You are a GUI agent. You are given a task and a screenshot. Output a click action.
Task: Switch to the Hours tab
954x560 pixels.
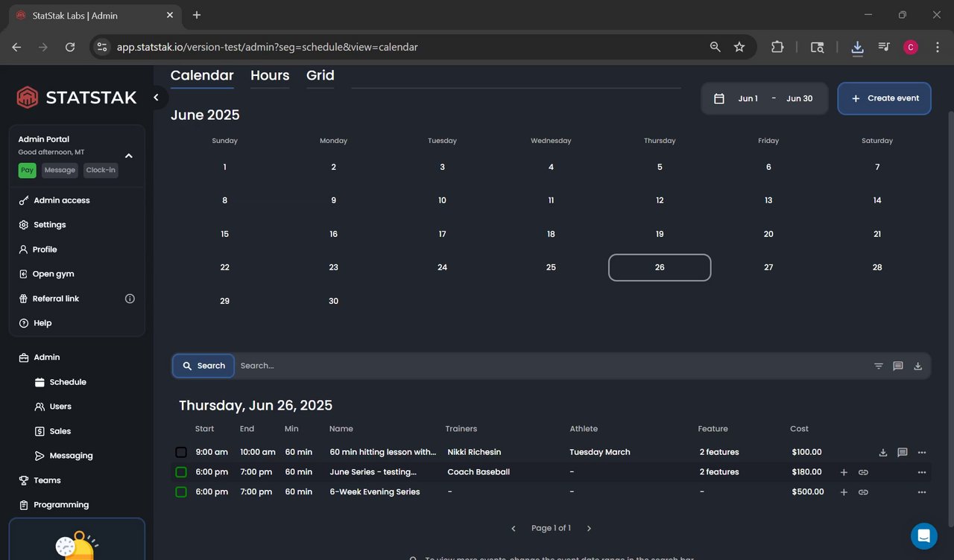(270, 75)
